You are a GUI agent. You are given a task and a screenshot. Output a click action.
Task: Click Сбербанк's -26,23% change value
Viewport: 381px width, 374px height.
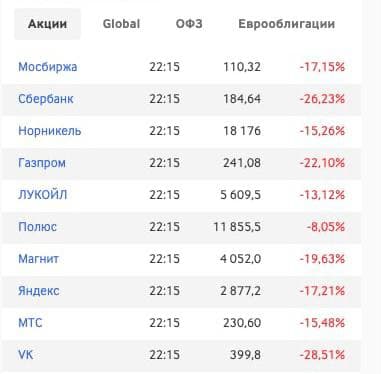pos(322,99)
